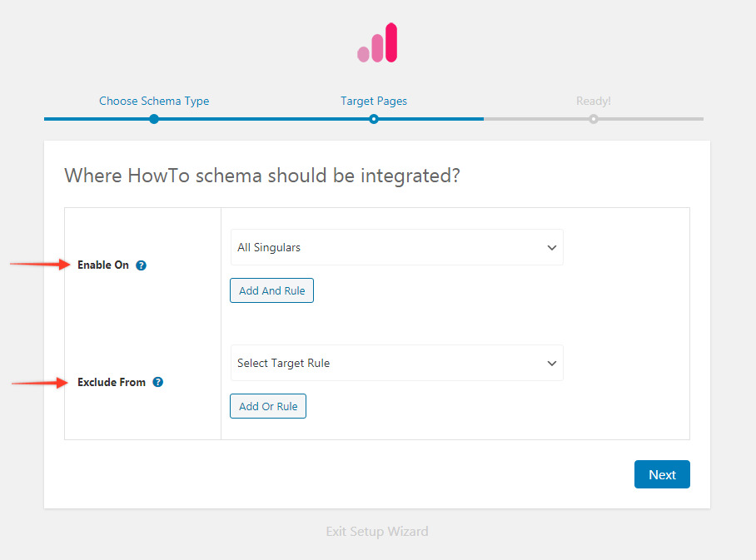The width and height of the screenshot is (756, 560).
Task: Click the pink bar-chart Schema Pro logo
Action: click(x=377, y=43)
